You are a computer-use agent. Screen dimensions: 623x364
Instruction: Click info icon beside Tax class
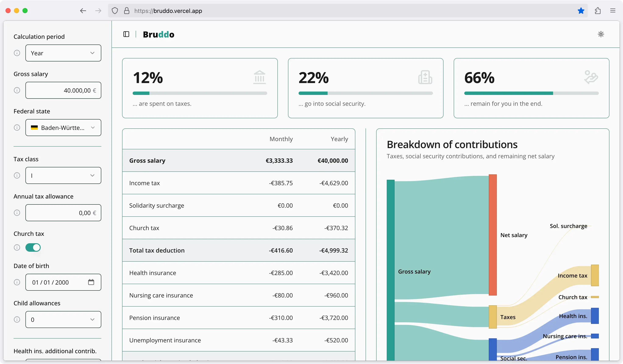(x=17, y=175)
